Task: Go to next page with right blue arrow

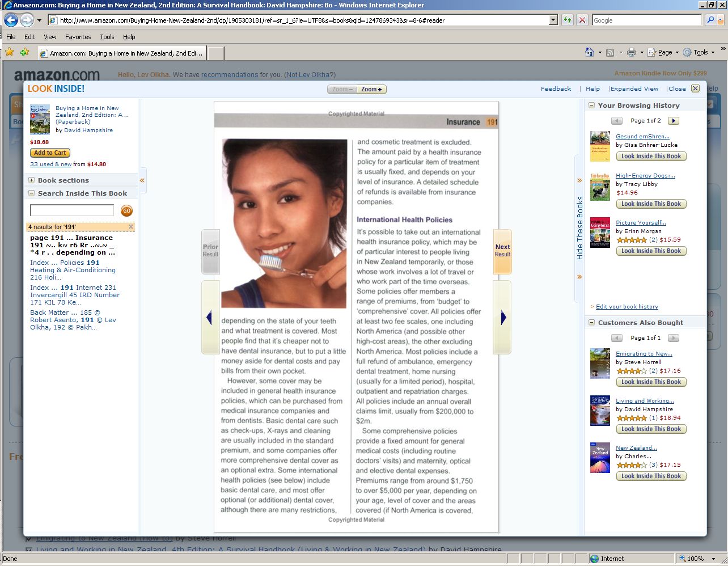Action: pos(502,318)
